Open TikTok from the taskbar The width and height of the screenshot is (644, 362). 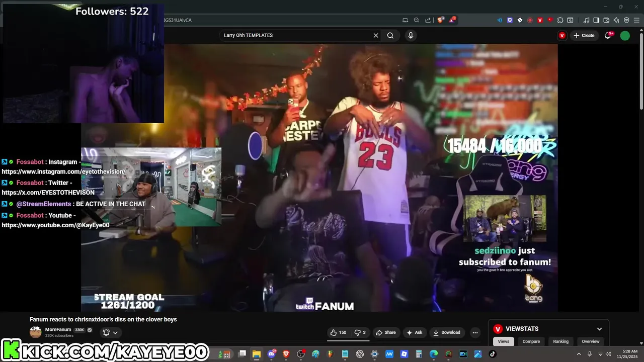[x=492, y=354]
